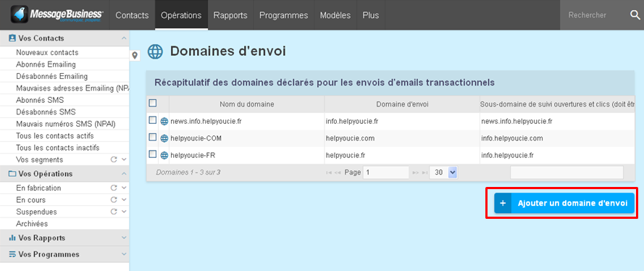The width and height of the screenshot is (644, 271).
Task: Open Mauvais numéros SMS (NPAI)
Action: pos(66,124)
